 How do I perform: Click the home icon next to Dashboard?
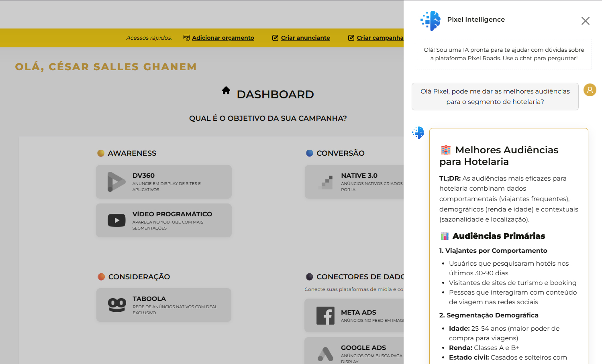tap(226, 90)
